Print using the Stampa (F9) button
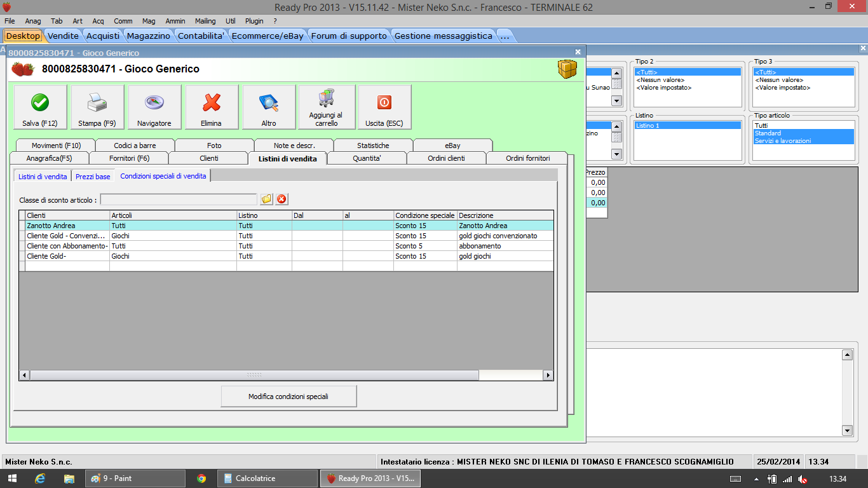The height and width of the screenshot is (488, 868). pyautogui.click(x=97, y=107)
